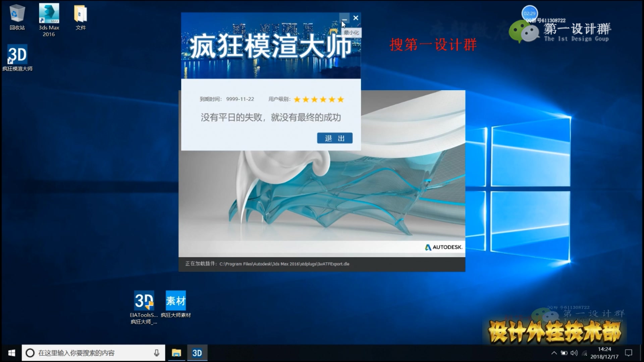Activate the search microphone icon
The image size is (644, 362).
[x=156, y=353]
